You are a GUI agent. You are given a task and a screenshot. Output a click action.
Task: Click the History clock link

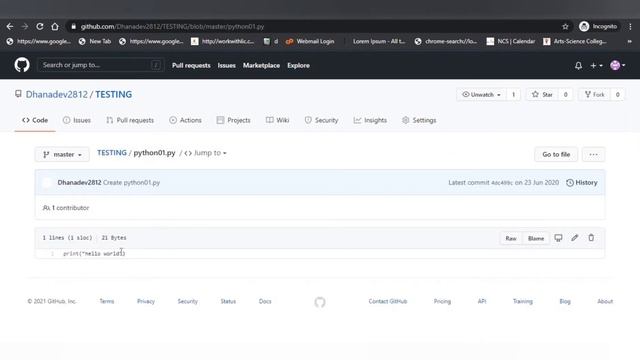pos(582,182)
